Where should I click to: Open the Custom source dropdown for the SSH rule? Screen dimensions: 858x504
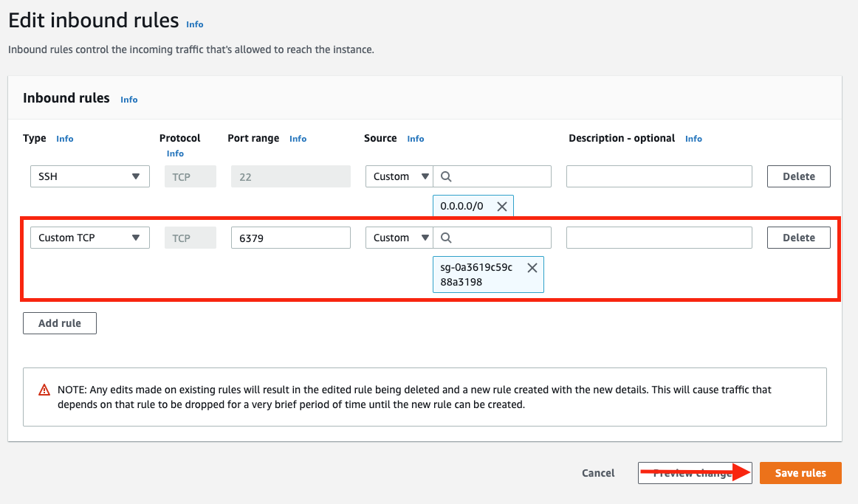pos(399,176)
